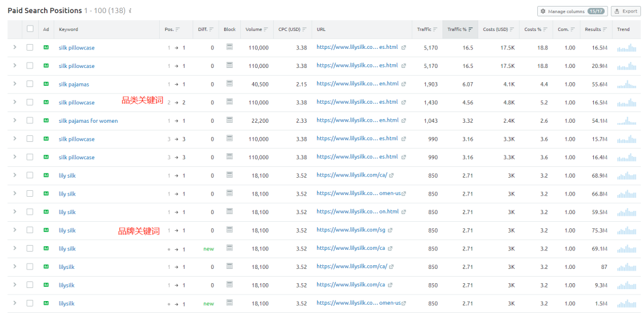Open the Manage columns button
644x313 pixels.
tap(572, 11)
